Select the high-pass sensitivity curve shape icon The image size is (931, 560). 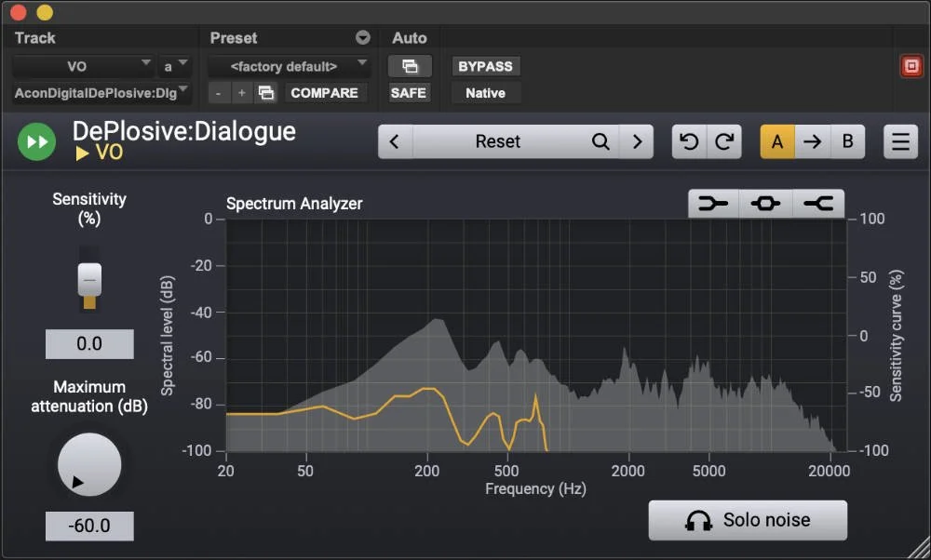pos(818,204)
